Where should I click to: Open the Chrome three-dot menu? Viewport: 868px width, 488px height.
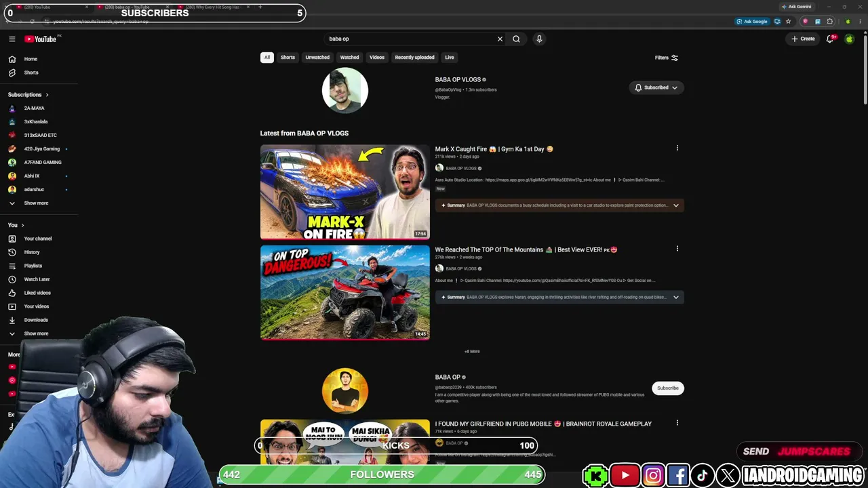(x=860, y=21)
